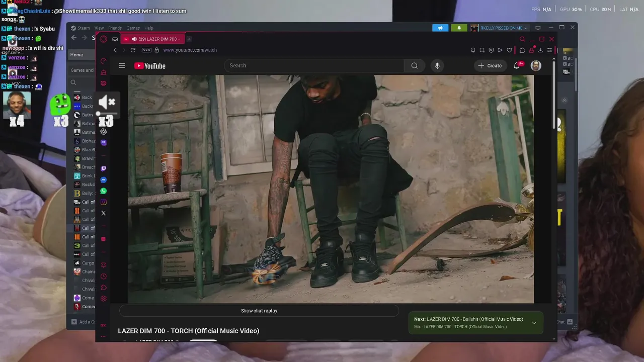644x362 pixels.
Task: Adjust the muted volume overlay slider
Action: 107,114
